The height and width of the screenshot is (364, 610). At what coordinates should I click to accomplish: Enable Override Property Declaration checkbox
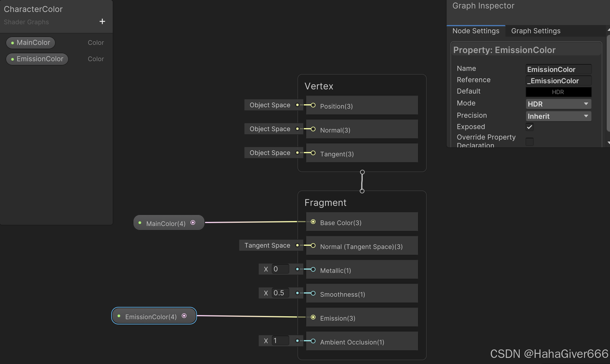coord(530,142)
